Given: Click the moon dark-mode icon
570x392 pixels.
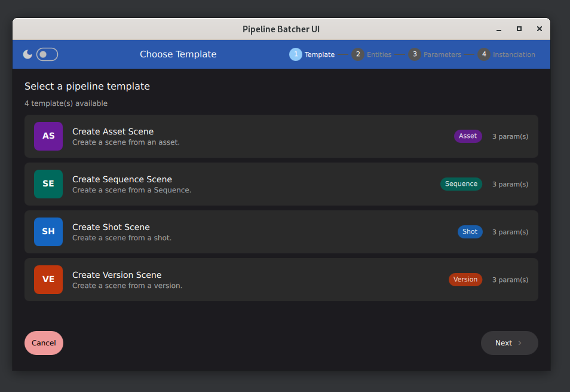Looking at the screenshot, I should coord(27,54).
